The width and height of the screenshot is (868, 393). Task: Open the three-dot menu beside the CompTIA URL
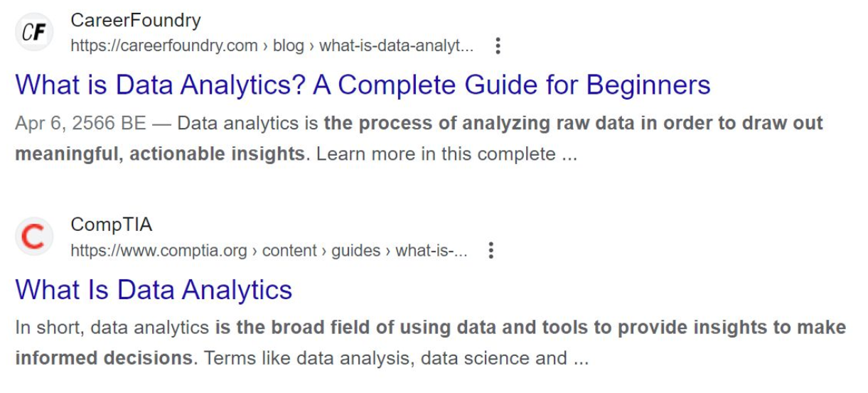[x=491, y=251]
